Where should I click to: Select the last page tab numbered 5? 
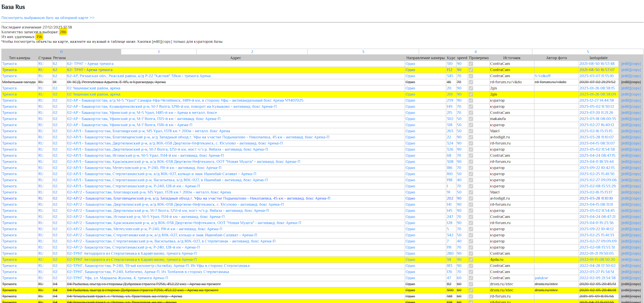587,52
